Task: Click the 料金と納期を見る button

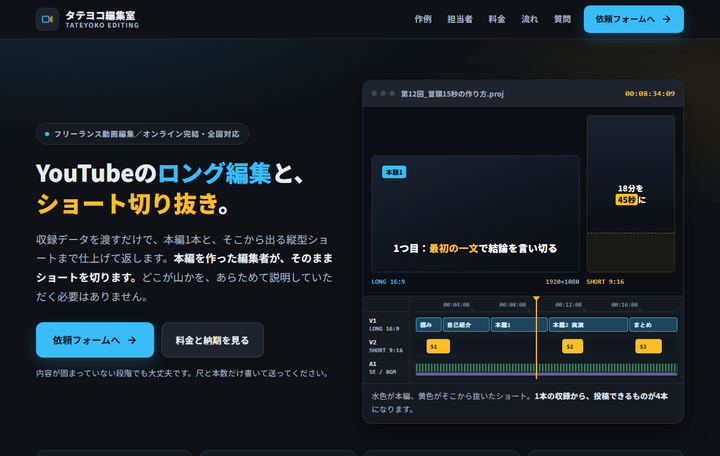Action: click(x=213, y=340)
